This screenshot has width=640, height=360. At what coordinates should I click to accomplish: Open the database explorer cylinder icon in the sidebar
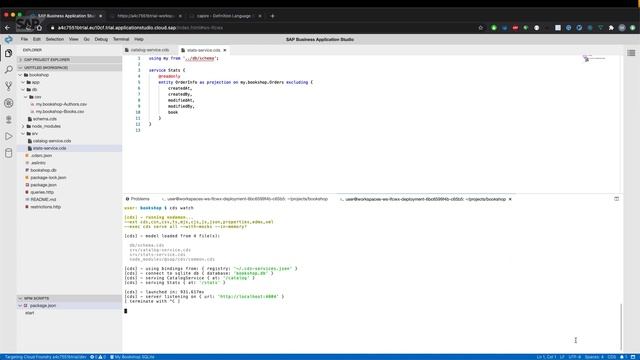coord(9,153)
